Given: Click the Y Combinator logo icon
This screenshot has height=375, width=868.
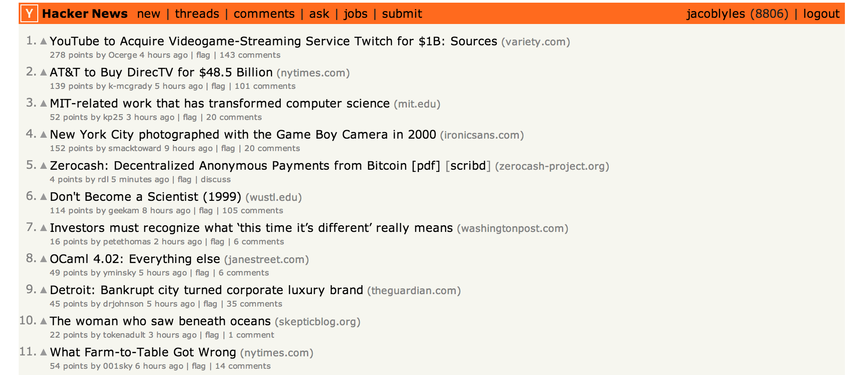Looking at the screenshot, I should click(x=29, y=14).
